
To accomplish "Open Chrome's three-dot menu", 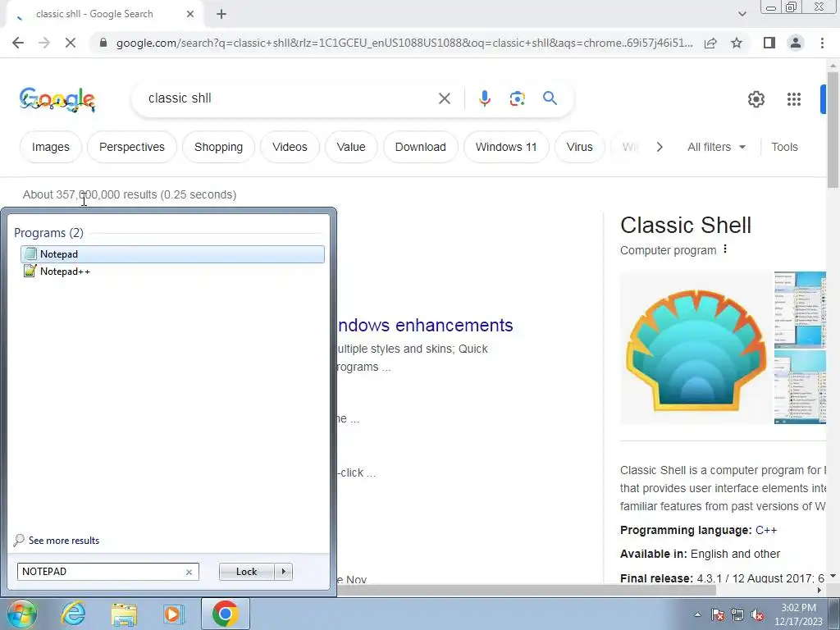I will pyautogui.click(x=822, y=43).
